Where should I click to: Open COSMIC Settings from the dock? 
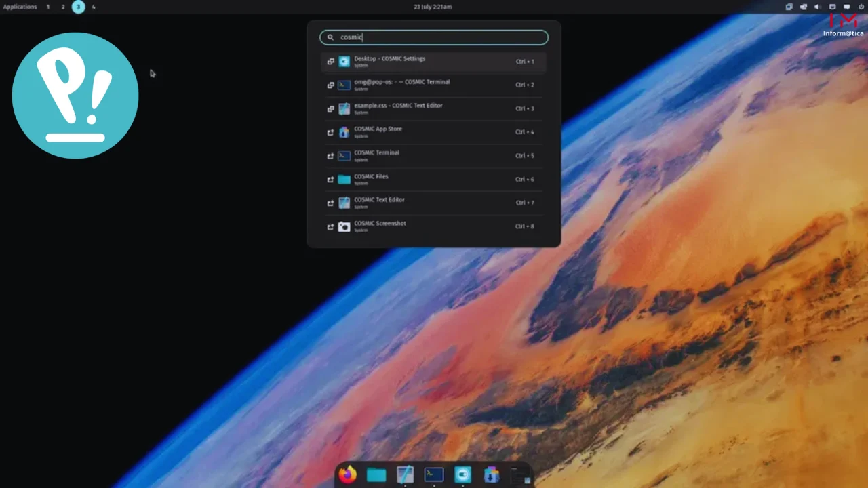tap(463, 474)
